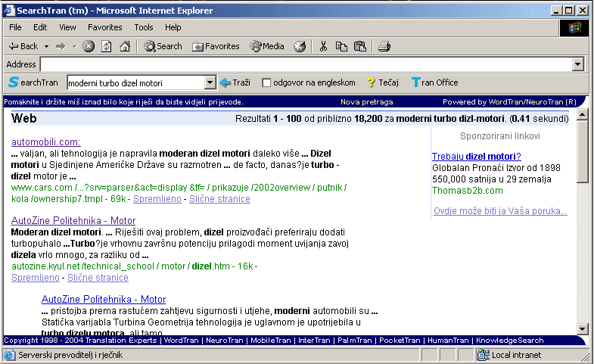Open the Media toolbar button
The width and height of the screenshot is (594, 364).
pyautogui.click(x=267, y=46)
